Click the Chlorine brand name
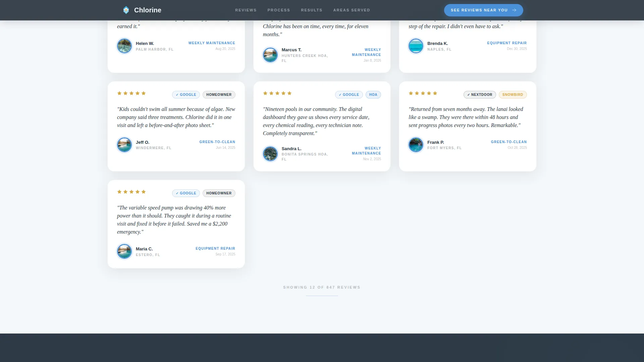The height and width of the screenshot is (362, 644). point(148,10)
